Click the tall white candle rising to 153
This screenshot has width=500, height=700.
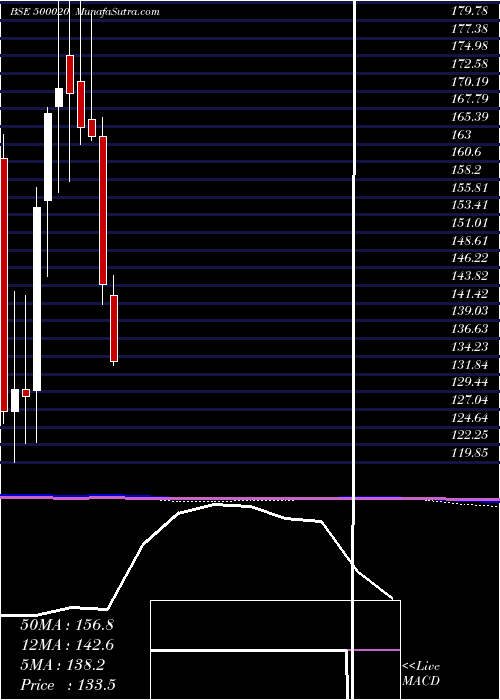coord(37,299)
